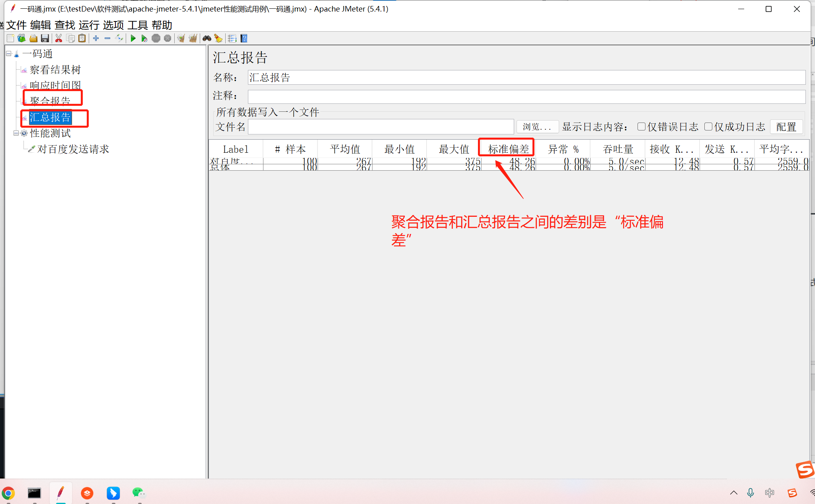
Task: Click the Search binoculars icon
Action: pyautogui.click(x=207, y=38)
